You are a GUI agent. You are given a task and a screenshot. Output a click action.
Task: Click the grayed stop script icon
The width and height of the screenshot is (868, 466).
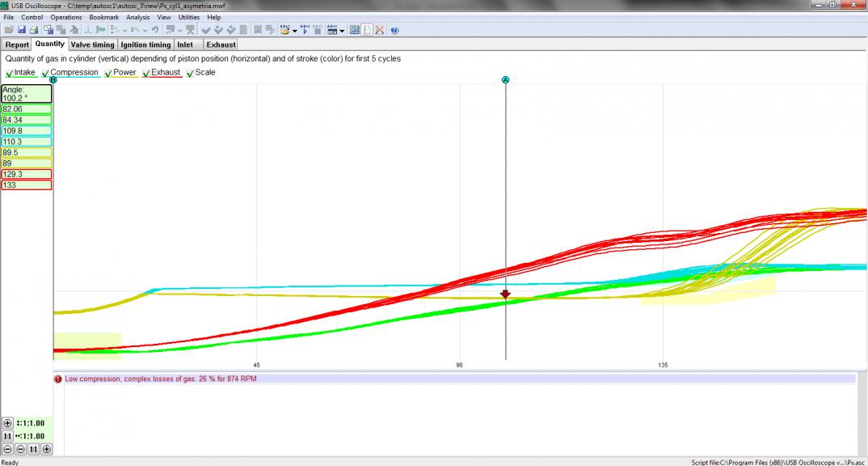click(x=317, y=30)
